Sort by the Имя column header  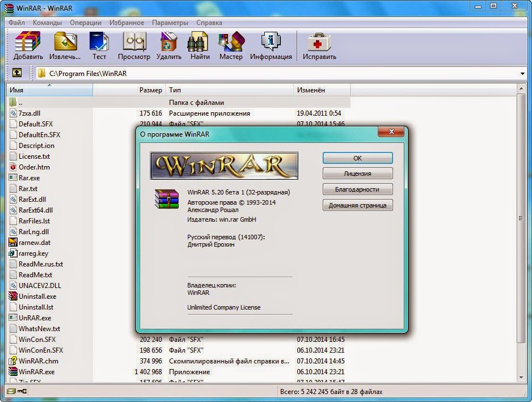pyautogui.click(x=49, y=90)
